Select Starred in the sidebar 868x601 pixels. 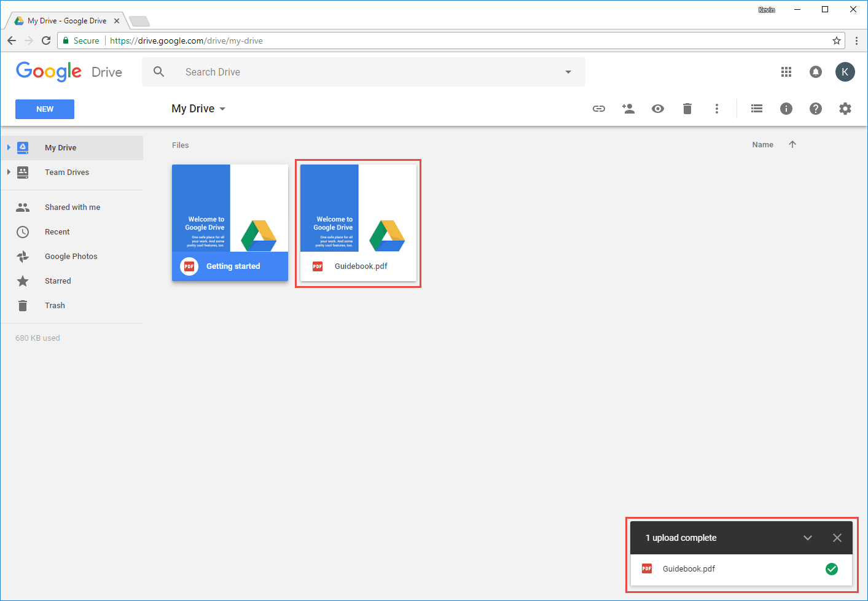(57, 281)
